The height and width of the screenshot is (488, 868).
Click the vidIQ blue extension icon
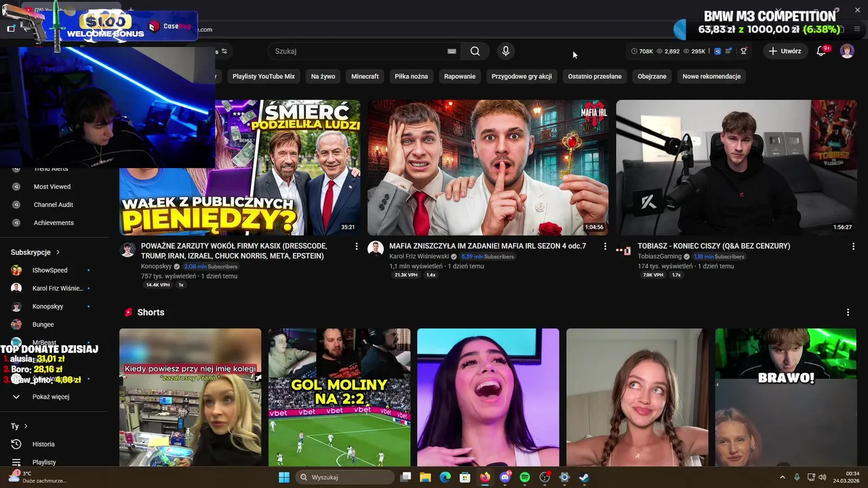[717, 51]
